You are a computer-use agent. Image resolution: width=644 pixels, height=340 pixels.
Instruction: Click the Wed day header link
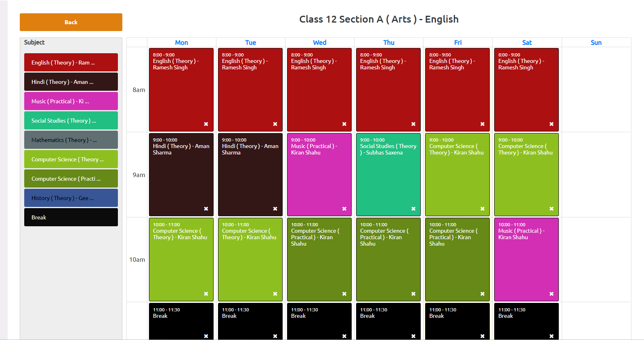pos(319,43)
